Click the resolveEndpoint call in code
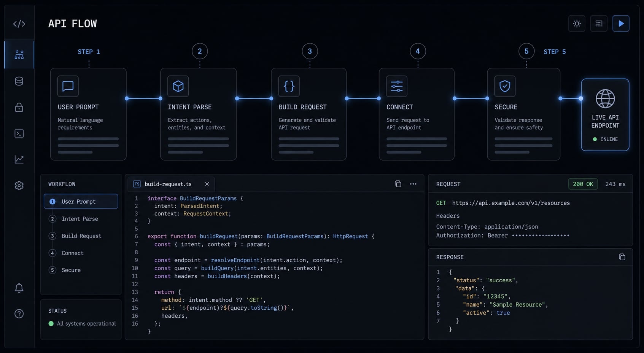This screenshot has width=644, height=353. click(x=235, y=260)
